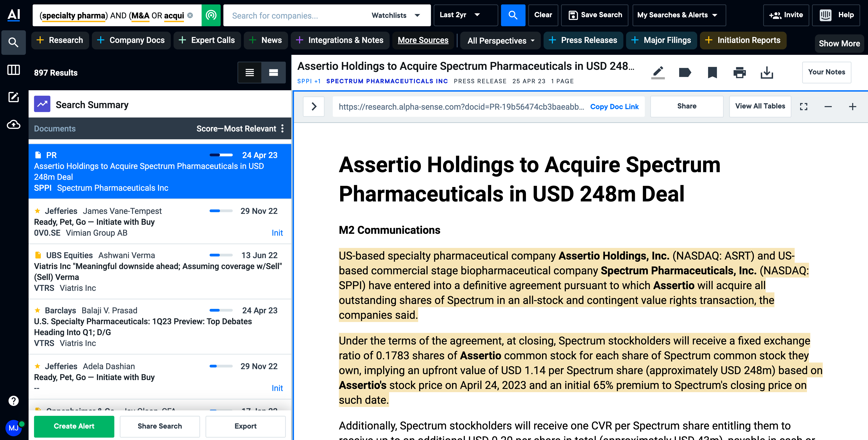Screen dimensions: 868x440
Task: Add the Integrations & Notes source filter
Action: pos(340,40)
